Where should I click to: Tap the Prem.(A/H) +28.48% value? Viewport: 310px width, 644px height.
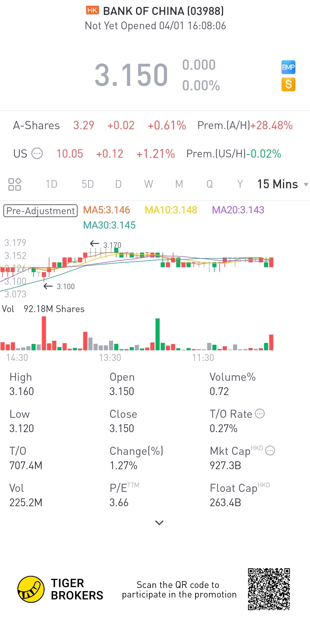(272, 125)
